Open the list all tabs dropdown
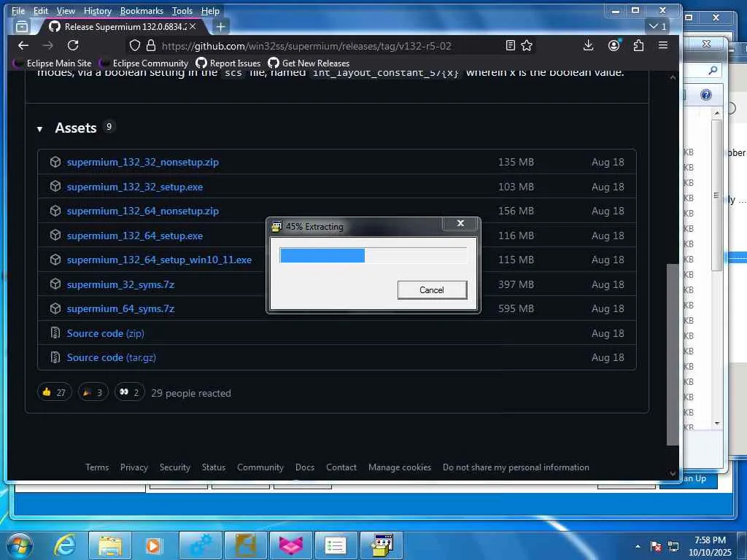 (658, 27)
